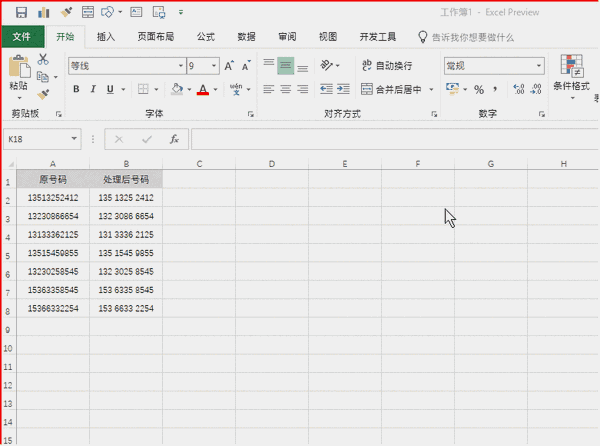Switch to the 页面布局 tab

156,37
